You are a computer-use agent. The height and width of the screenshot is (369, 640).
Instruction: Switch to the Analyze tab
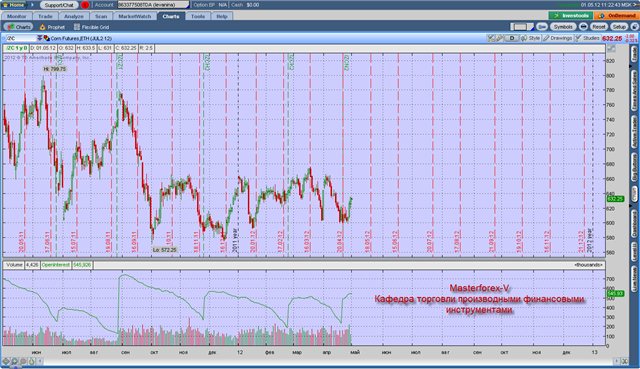pyautogui.click(x=74, y=16)
